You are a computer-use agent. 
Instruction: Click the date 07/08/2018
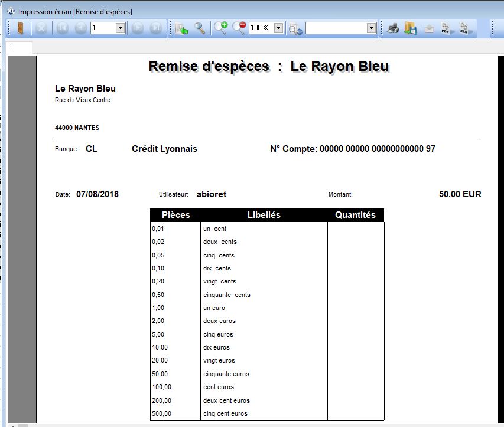coord(97,194)
